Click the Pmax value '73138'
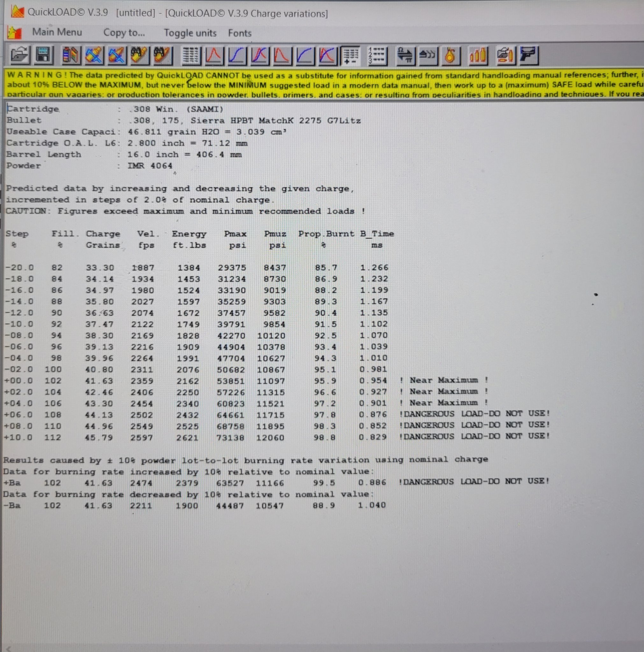 231,438
